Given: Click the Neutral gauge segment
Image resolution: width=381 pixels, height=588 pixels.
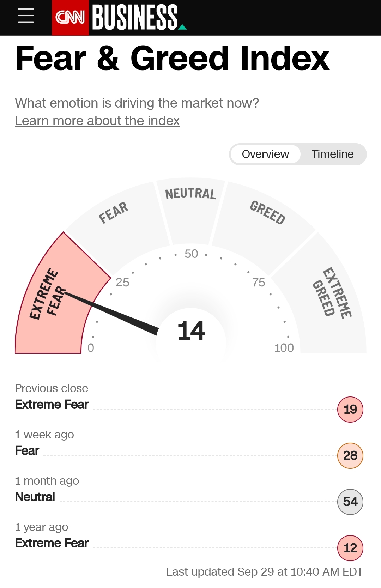Looking at the screenshot, I should (x=190, y=212).
